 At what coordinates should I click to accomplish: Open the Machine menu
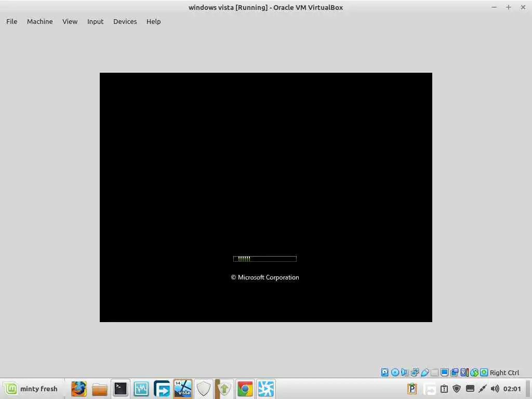[x=39, y=21]
